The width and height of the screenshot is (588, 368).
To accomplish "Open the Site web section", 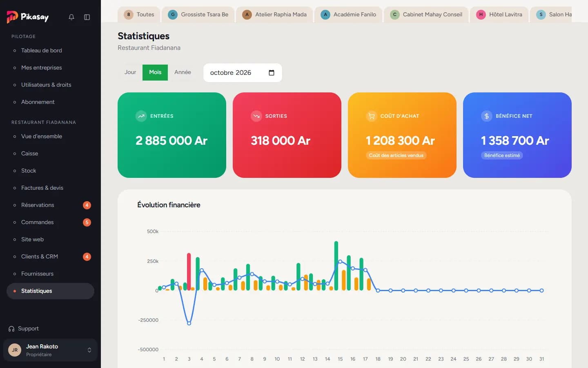I will pyautogui.click(x=50, y=240).
